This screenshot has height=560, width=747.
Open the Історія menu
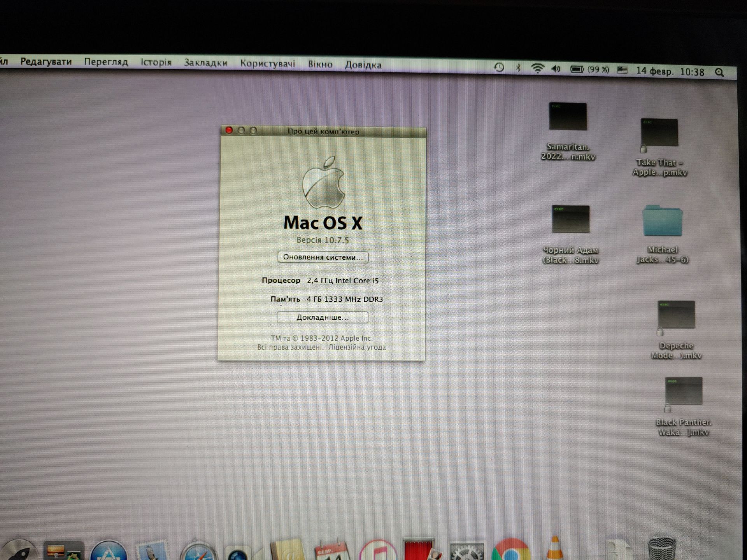156,62
